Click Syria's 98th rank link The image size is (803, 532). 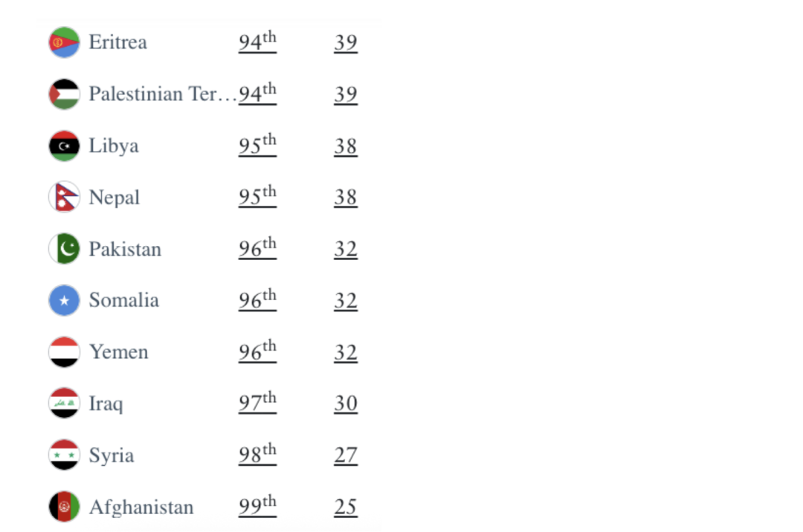pyautogui.click(x=257, y=454)
